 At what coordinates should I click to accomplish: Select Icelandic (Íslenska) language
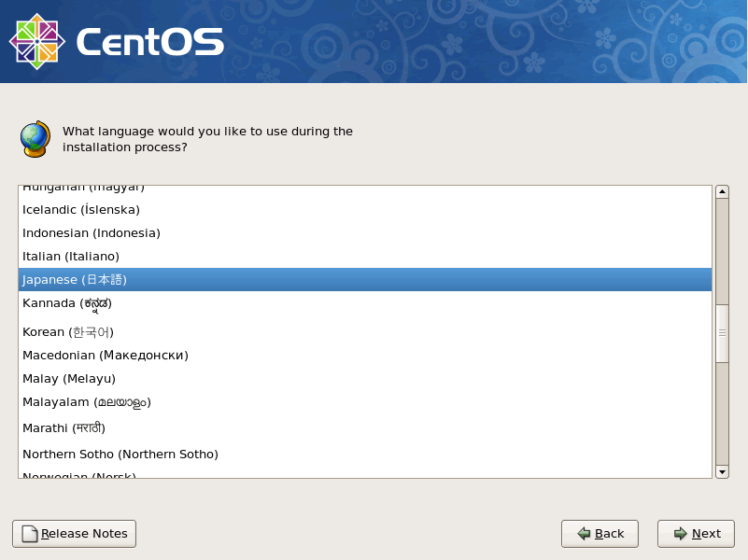[365, 210]
